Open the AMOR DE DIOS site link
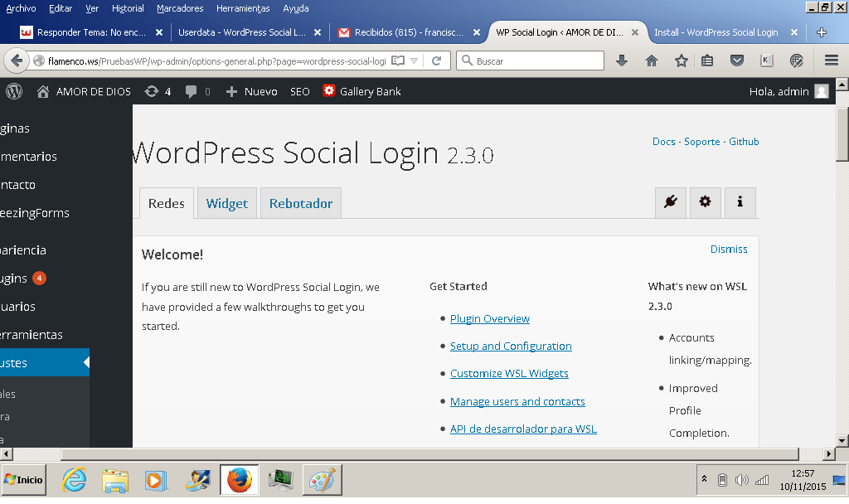 (84, 91)
